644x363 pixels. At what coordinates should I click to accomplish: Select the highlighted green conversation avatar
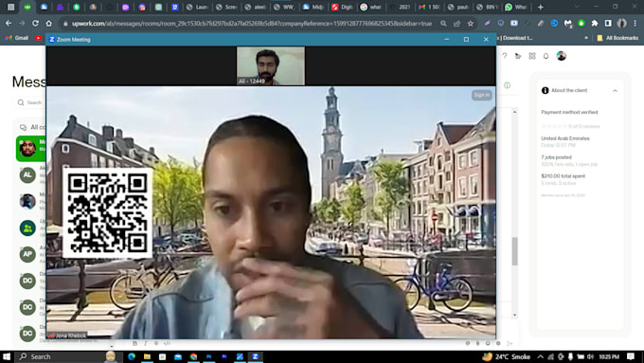coord(27,149)
